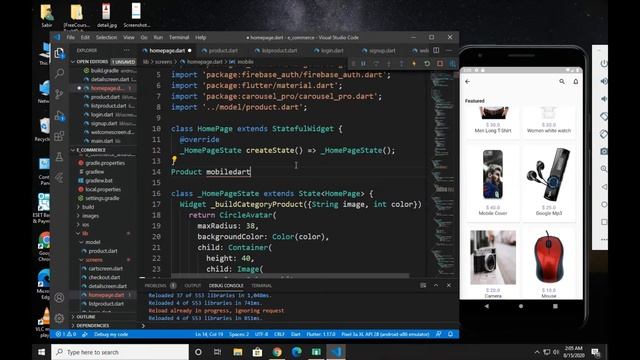Open the File menu
Image resolution: width=640 pixels, height=360 pixels.
point(71,37)
